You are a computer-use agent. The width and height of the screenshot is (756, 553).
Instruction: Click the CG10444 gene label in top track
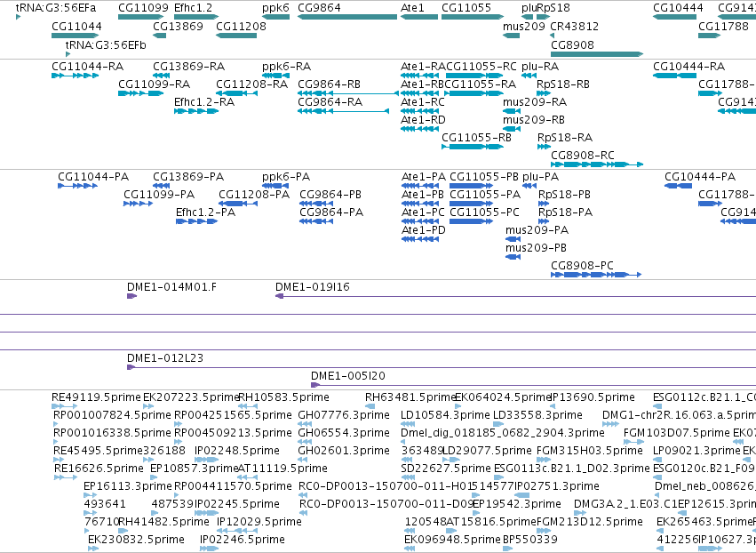(x=678, y=8)
